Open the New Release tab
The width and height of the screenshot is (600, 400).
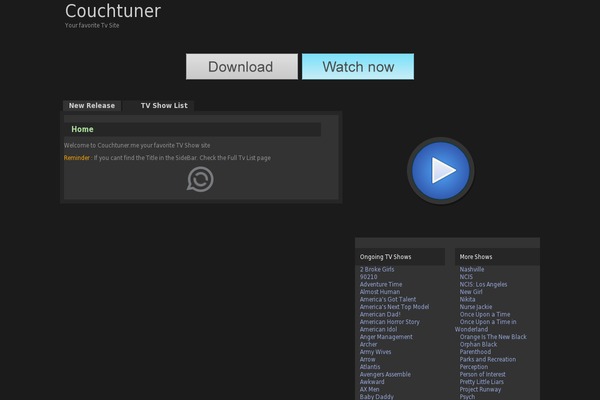click(x=92, y=106)
